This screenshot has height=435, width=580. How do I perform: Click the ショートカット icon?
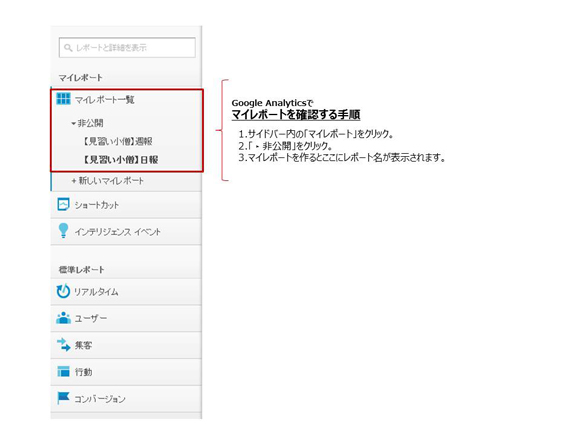[63, 205]
